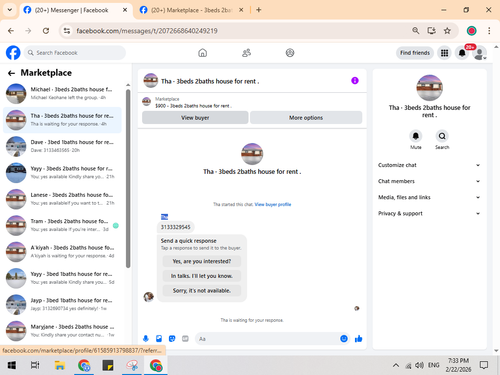The height and width of the screenshot is (375, 500).
Task: Go back using the Marketplace back arrow
Action: click(x=11, y=73)
